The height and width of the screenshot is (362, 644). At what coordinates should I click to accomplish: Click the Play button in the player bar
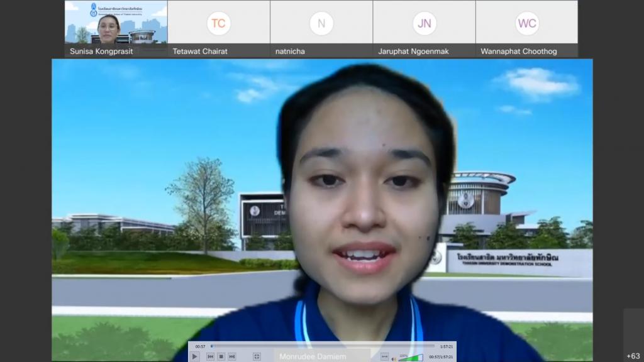pos(195,357)
